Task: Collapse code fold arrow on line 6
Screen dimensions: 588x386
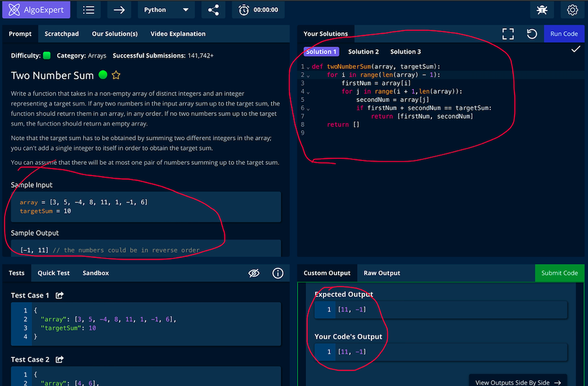Action: [x=308, y=109]
